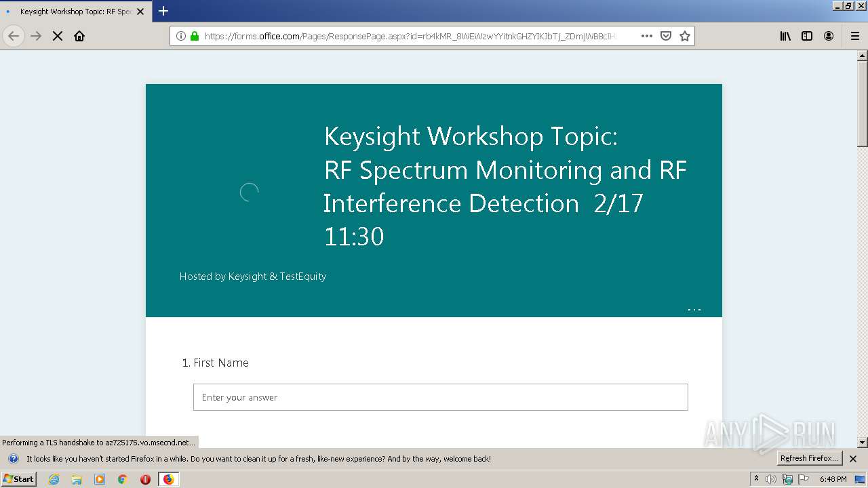Screen dimensions: 868x488
Task: Click the scrollbar down arrow
Action: tap(863, 443)
